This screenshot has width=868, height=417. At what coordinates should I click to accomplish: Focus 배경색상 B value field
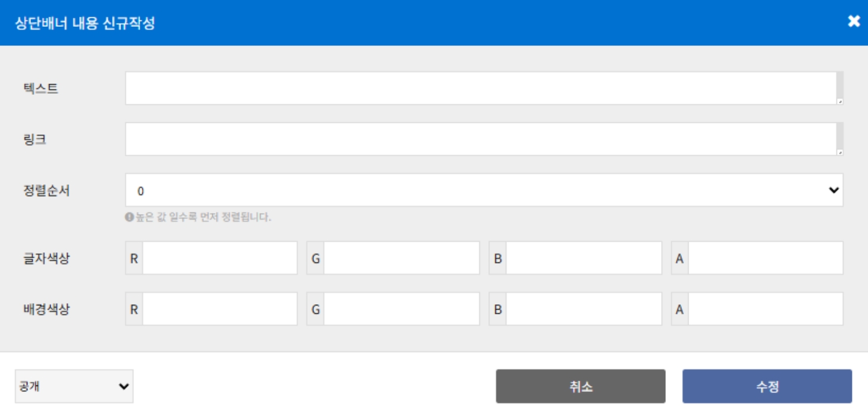pyautogui.click(x=584, y=309)
